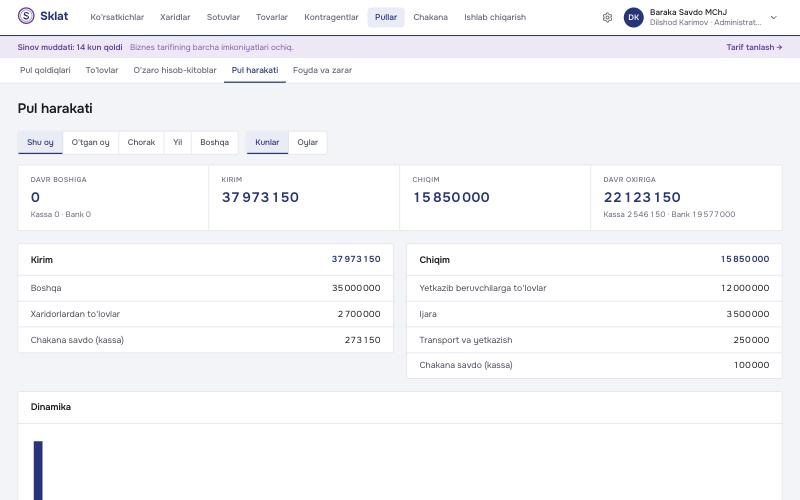800x500 pixels.
Task: Open Tovarlar menu
Action: (x=272, y=17)
